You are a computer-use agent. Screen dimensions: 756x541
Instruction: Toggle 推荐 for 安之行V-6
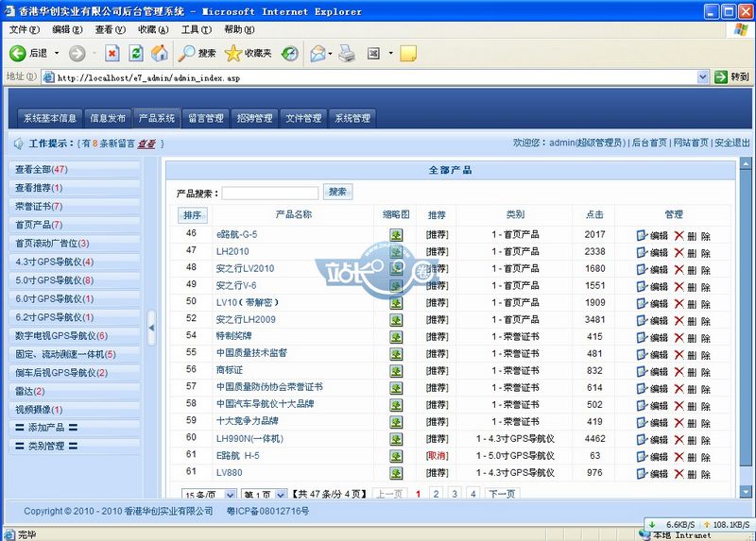coord(437,286)
